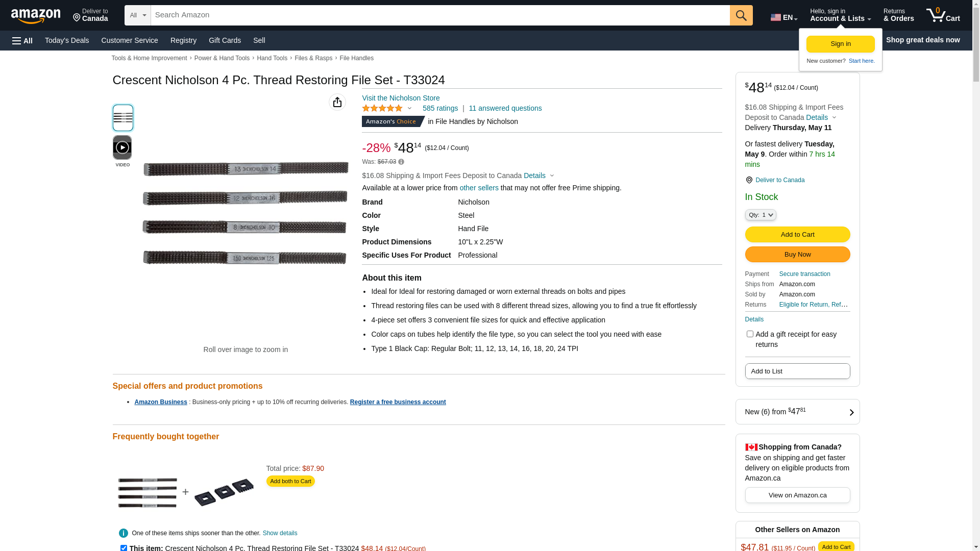Click into the Search Amazon field

(440, 15)
